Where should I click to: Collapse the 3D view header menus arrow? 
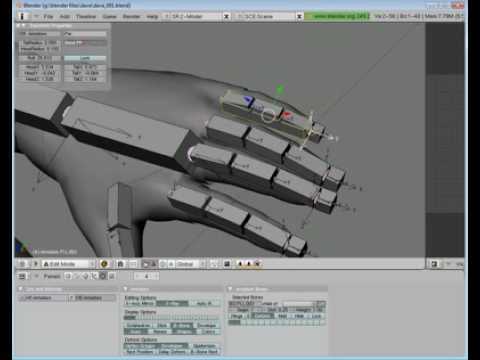pos(35,264)
